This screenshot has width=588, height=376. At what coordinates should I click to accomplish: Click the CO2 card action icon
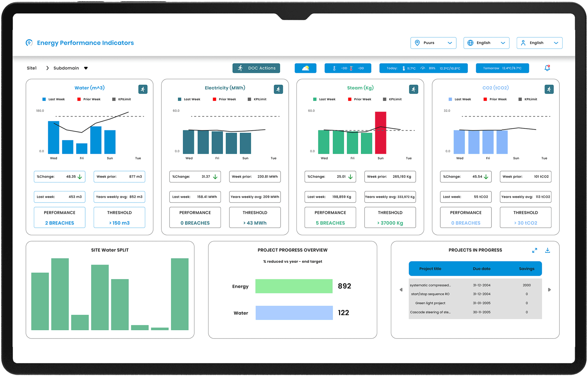click(549, 89)
